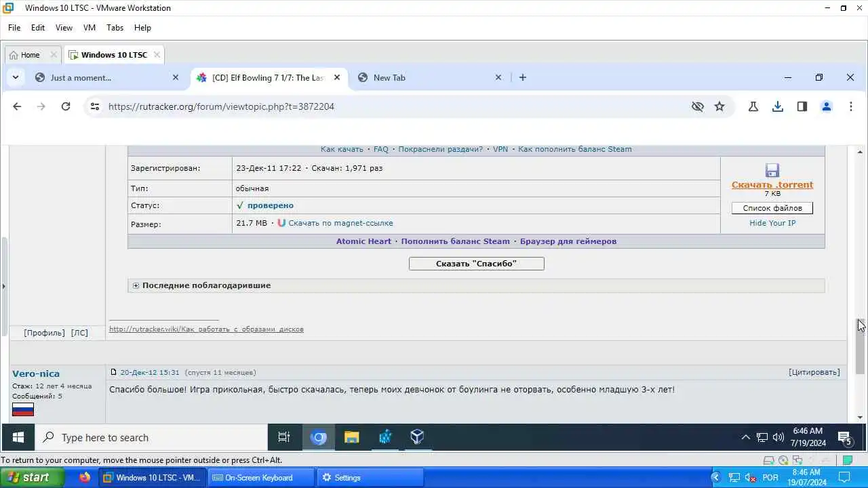
Task: Toggle the browser side panel icon
Action: point(802,106)
